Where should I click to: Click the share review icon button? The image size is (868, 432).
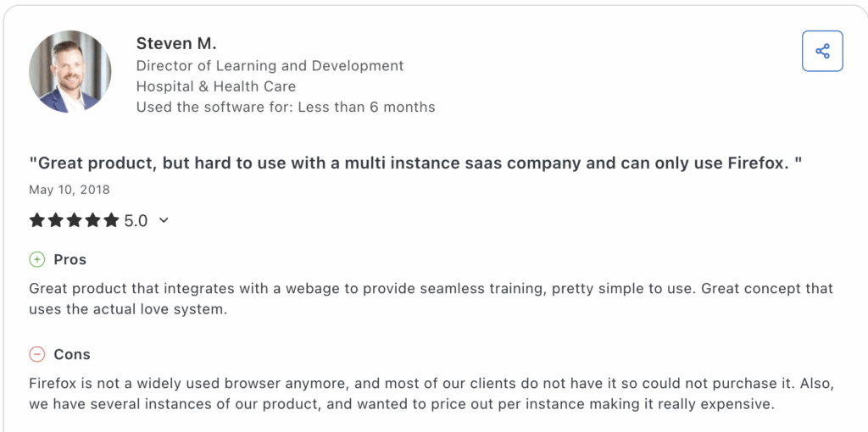[822, 51]
